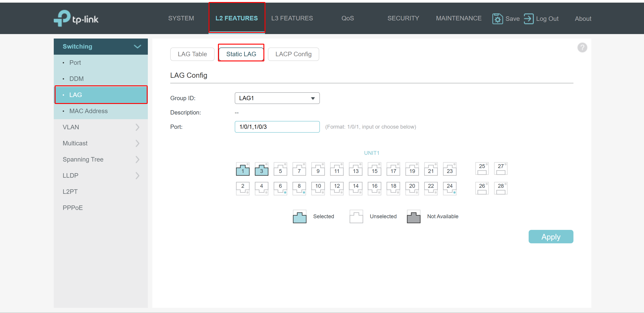Image resolution: width=644 pixels, height=313 pixels.
Task: Open the SECURITY top menu
Action: pos(403,18)
